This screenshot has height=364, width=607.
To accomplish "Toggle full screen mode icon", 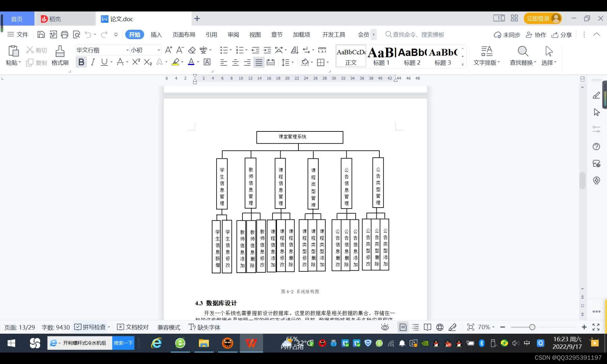I will click(596, 327).
